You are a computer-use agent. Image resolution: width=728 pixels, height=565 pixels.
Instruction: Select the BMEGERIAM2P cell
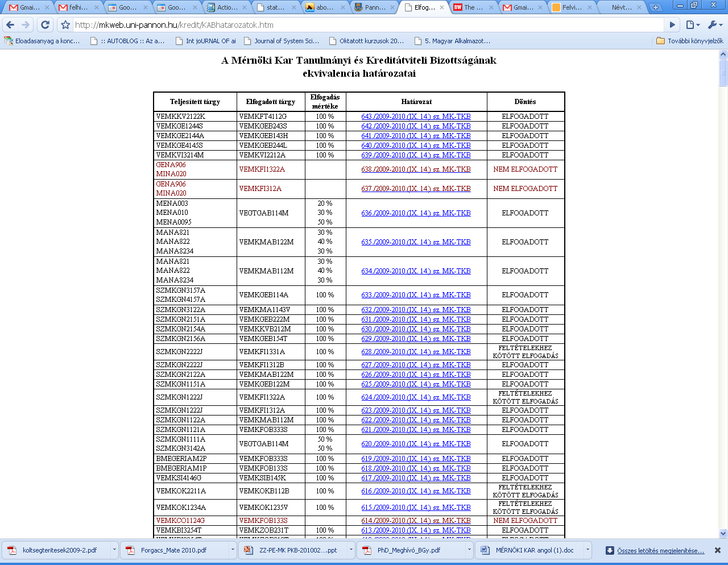[x=195, y=459]
